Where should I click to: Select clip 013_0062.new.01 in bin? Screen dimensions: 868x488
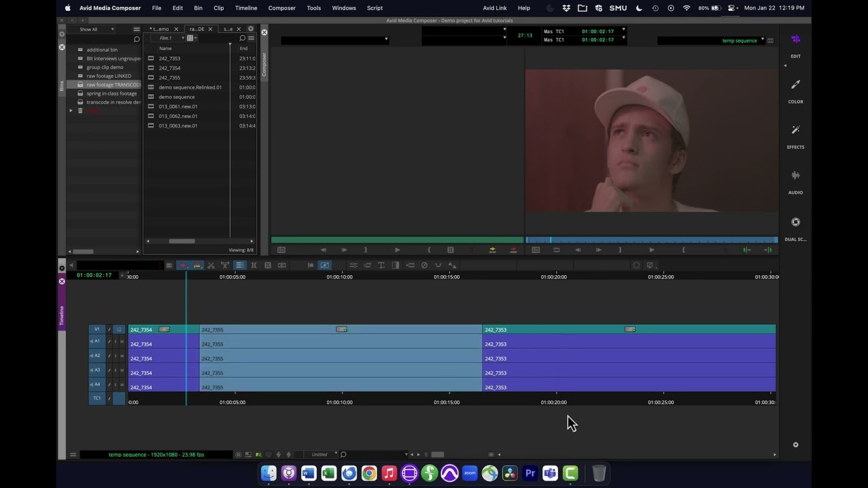click(x=178, y=116)
